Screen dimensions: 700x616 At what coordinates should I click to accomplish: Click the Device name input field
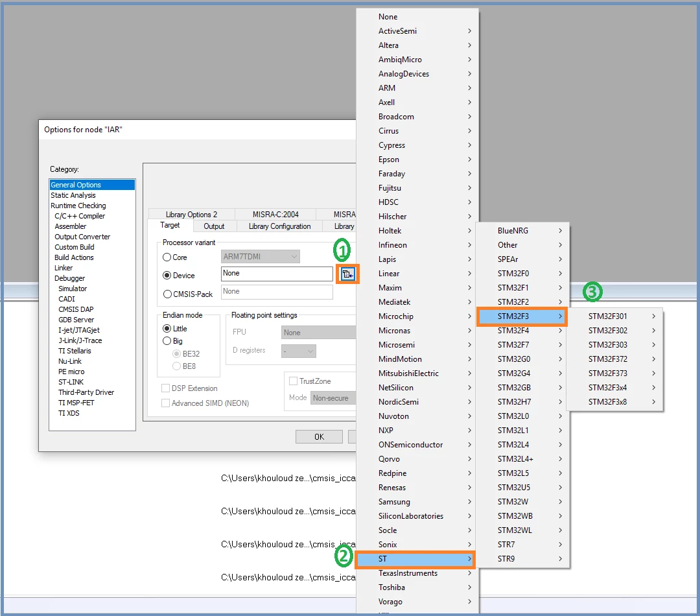[x=277, y=274]
